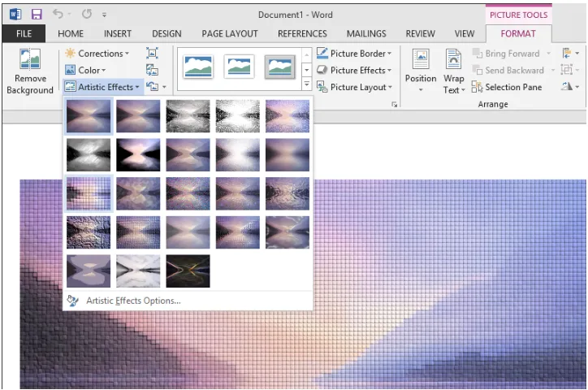Open Customize Quick Access Toolbar arrow
The height and width of the screenshot is (390, 588).
(104, 15)
